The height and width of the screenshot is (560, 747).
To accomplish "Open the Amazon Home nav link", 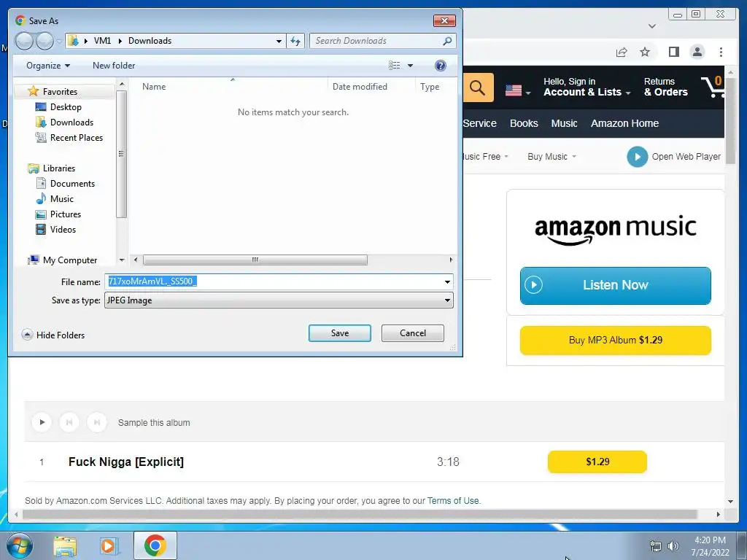I will coord(624,123).
